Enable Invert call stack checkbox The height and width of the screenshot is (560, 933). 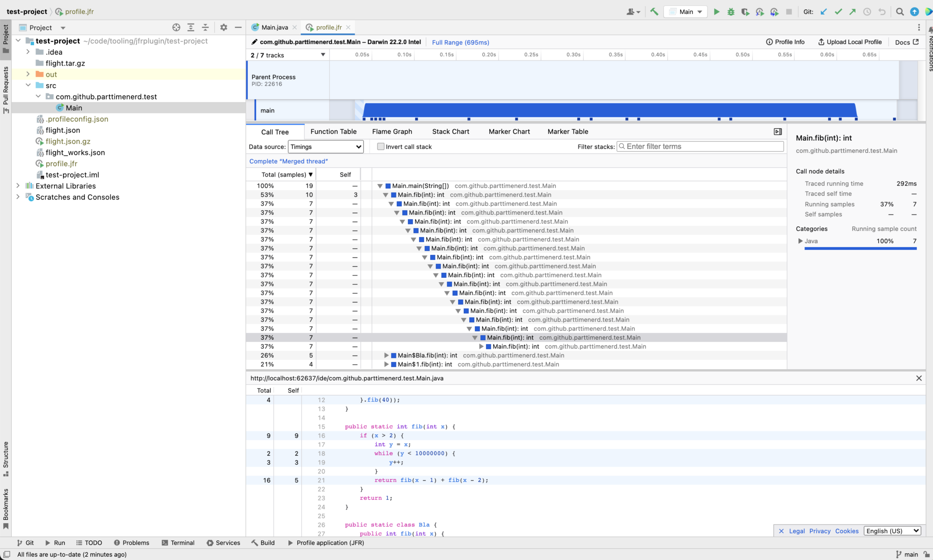[x=381, y=147]
